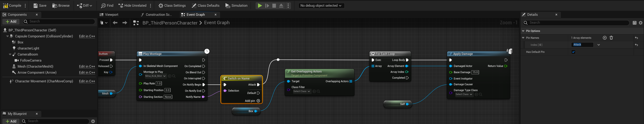Remove all Pin Names array elements

pyautogui.click(x=611, y=38)
